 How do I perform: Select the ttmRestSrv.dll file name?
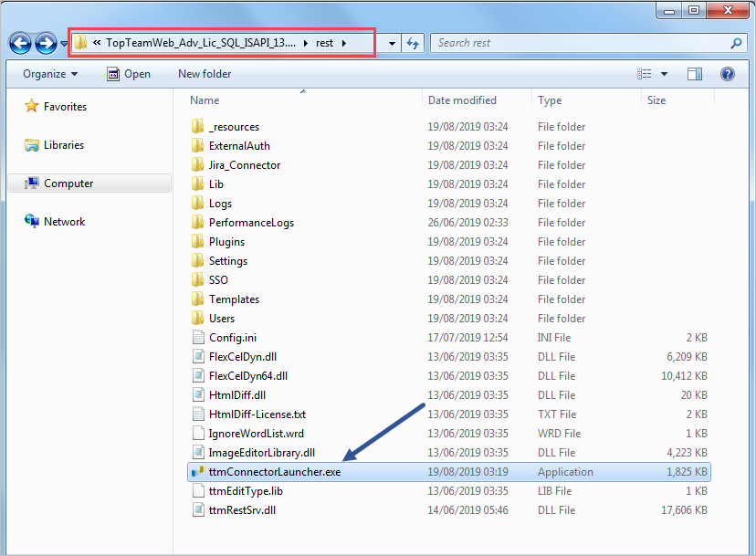(x=243, y=509)
